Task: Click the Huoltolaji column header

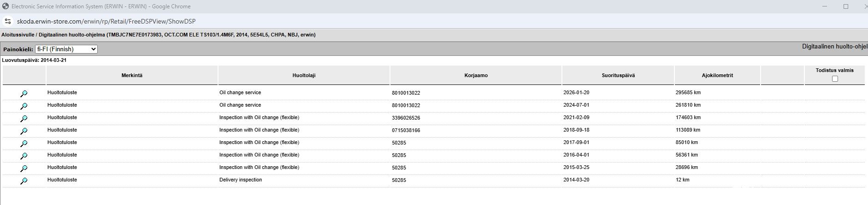Action: [304, 75]
